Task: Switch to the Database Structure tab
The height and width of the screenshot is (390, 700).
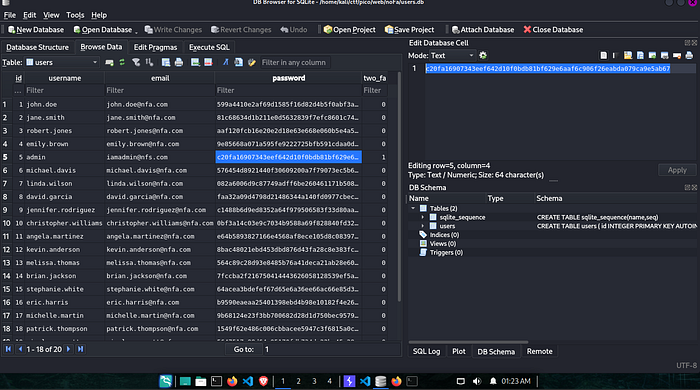Action: [38, 47]
